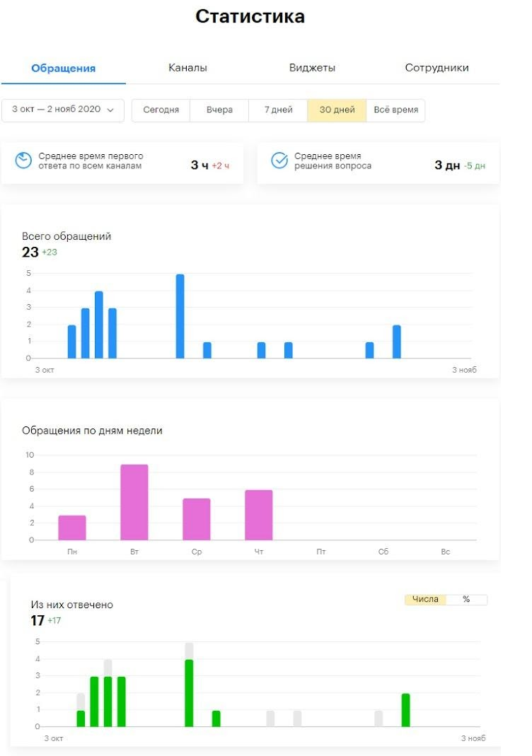Viewport: 532px width, 756px height.
Task: Click the tallest blue bar with 5 requests
Action: tap(180, 316)
